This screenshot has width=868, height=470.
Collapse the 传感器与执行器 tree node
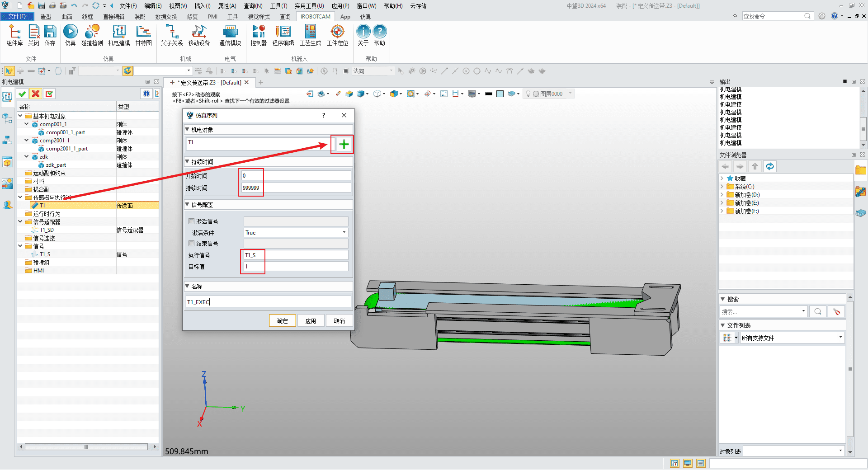pyautogui.click(x=20, y=197)
